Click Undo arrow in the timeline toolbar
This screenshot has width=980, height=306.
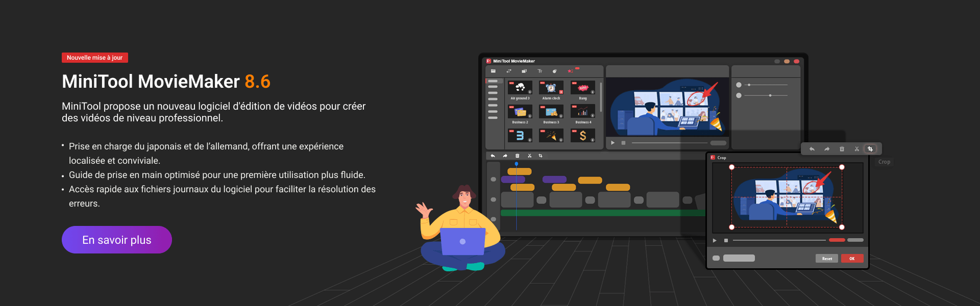click(x=493, y=156)
